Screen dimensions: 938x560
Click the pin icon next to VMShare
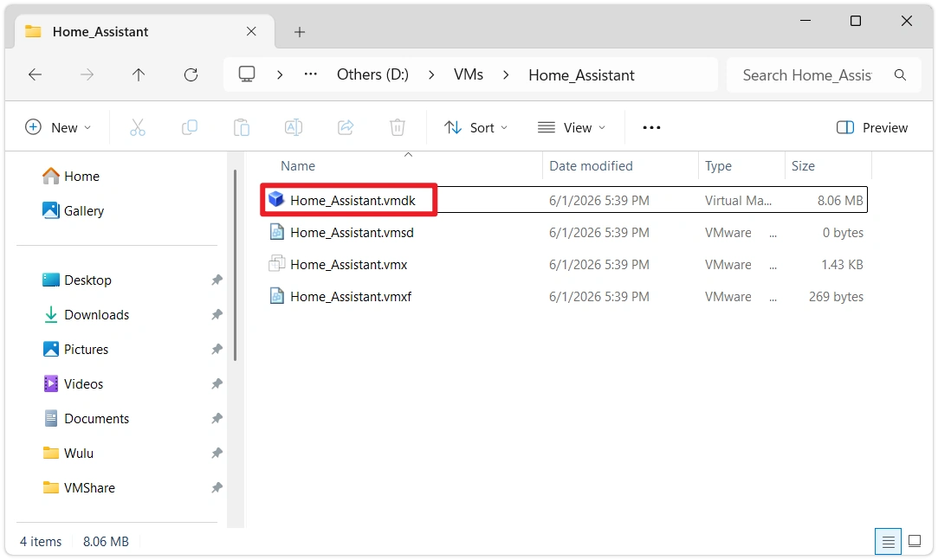click(x=217, y=487)
